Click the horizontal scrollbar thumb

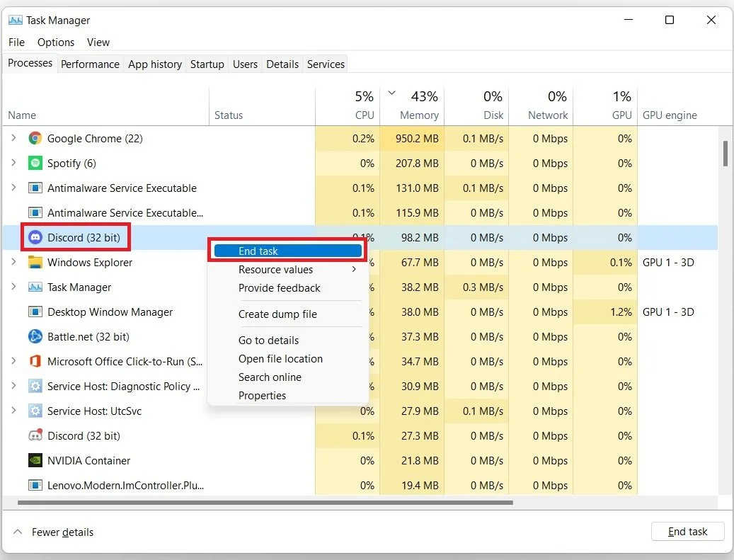pyautogui.click(x=265, y=503)
